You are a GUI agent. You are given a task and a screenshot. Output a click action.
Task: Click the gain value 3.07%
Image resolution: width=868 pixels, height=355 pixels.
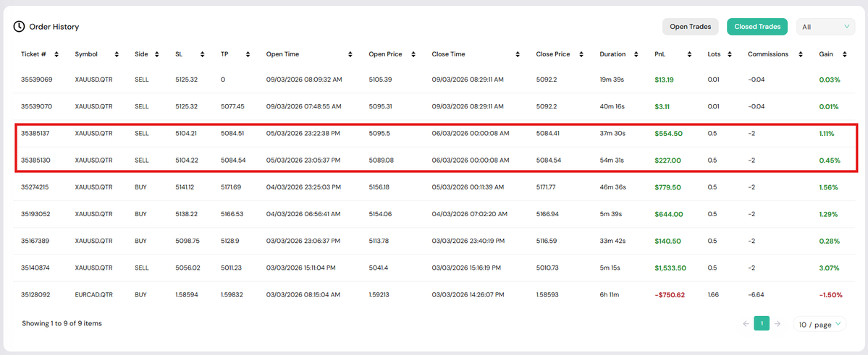(x=829, y=268)
